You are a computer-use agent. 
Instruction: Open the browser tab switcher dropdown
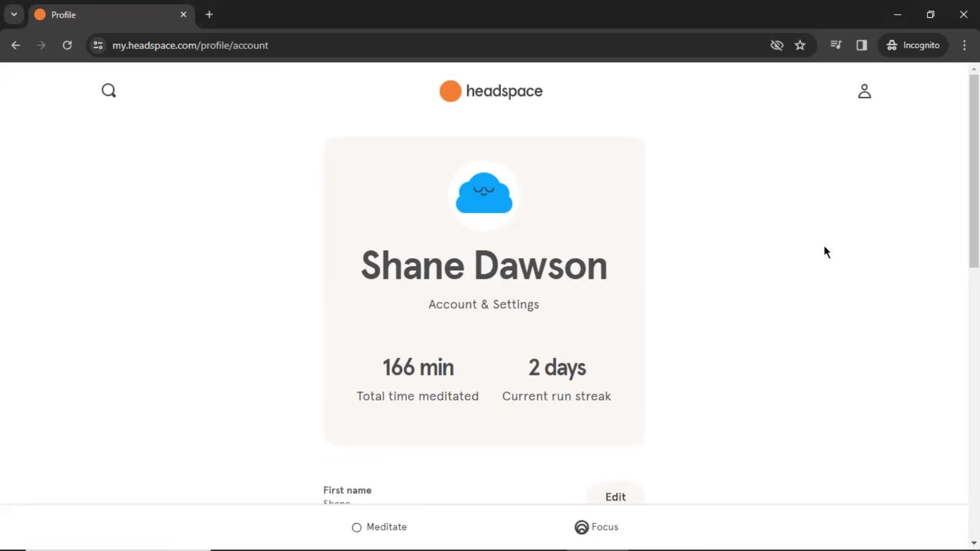[14, 14]
